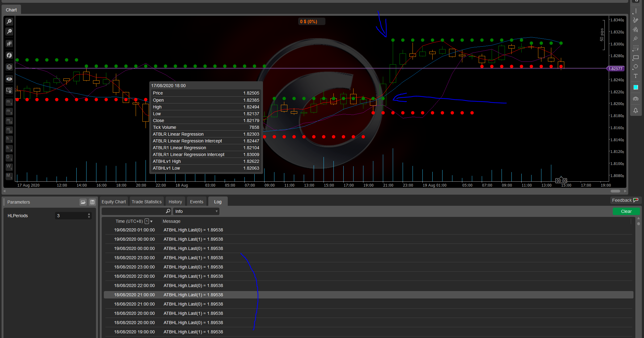Select the Log tab

click(218, 202)
